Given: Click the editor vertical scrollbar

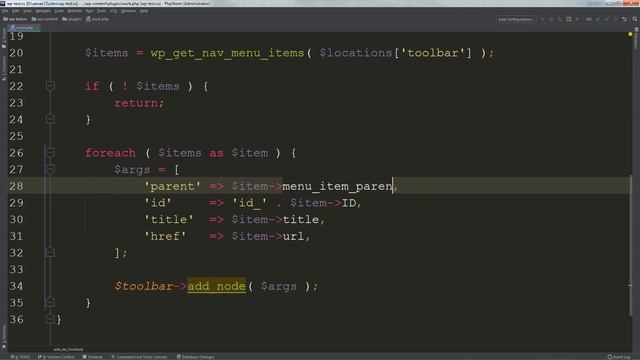Looking at the screenshot, I should point(631,245).
